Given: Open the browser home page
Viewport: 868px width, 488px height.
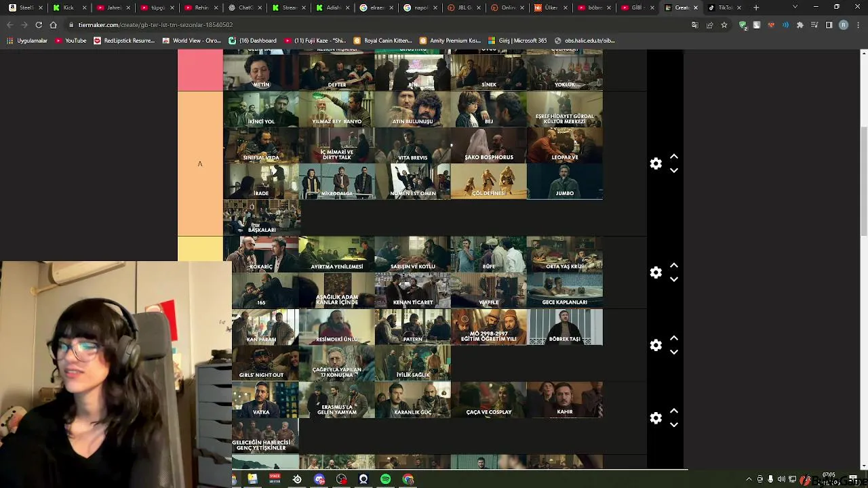Looking at the screenshot, I should point(54,25).
